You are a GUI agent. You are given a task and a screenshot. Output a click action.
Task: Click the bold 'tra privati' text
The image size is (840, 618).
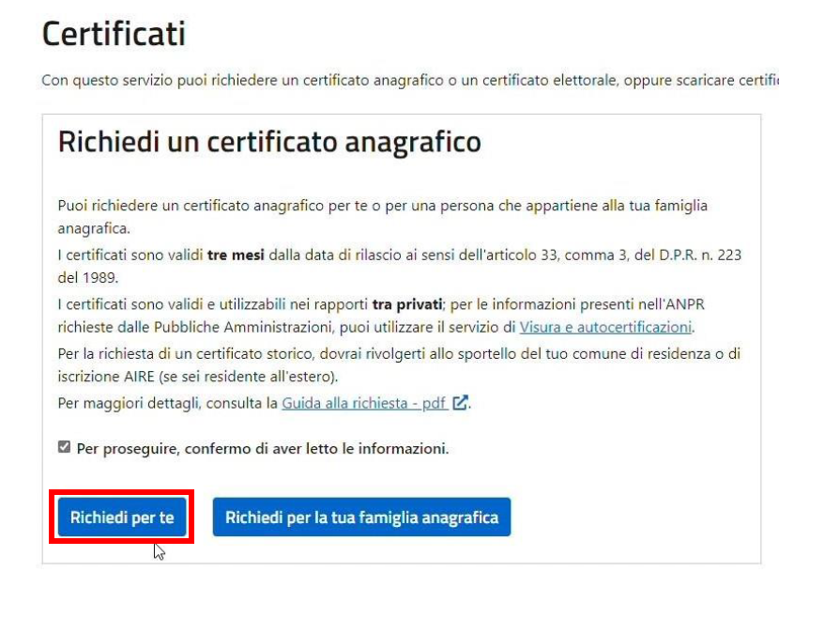click(407, 304)
